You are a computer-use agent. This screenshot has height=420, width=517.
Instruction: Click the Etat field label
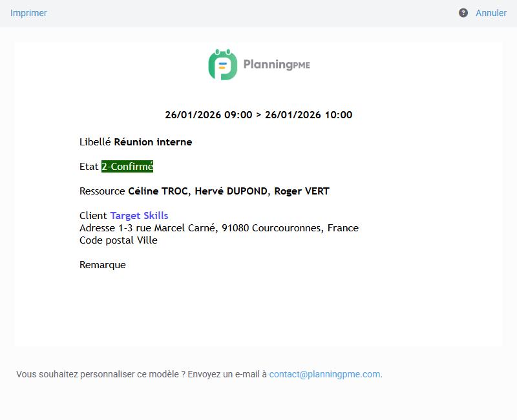coord(89,167)
